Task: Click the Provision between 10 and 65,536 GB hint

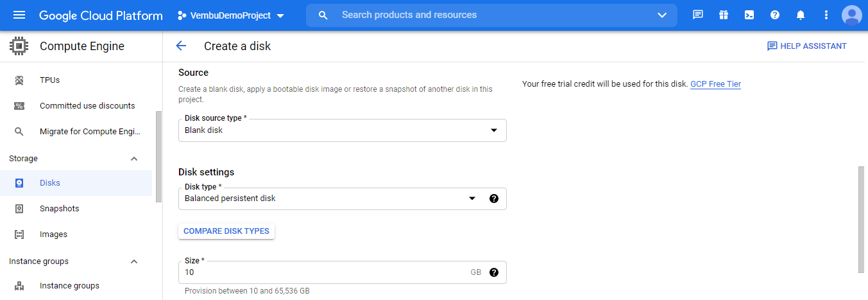Action: coord(247,291)
